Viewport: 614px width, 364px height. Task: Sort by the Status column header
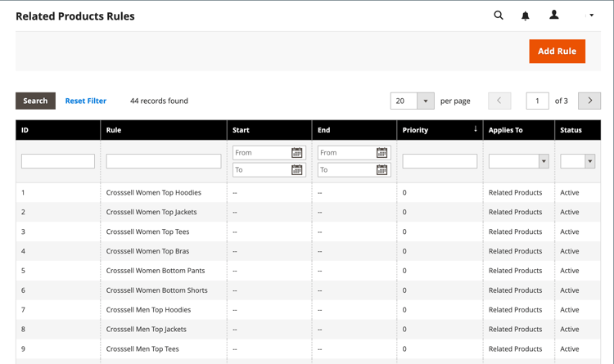coord(578,130)
